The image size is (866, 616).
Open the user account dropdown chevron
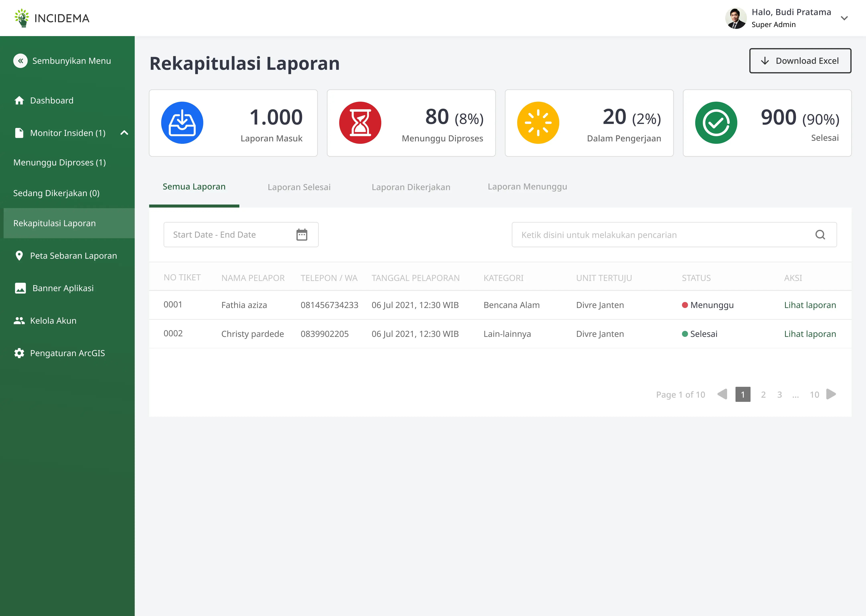[844, 18]
